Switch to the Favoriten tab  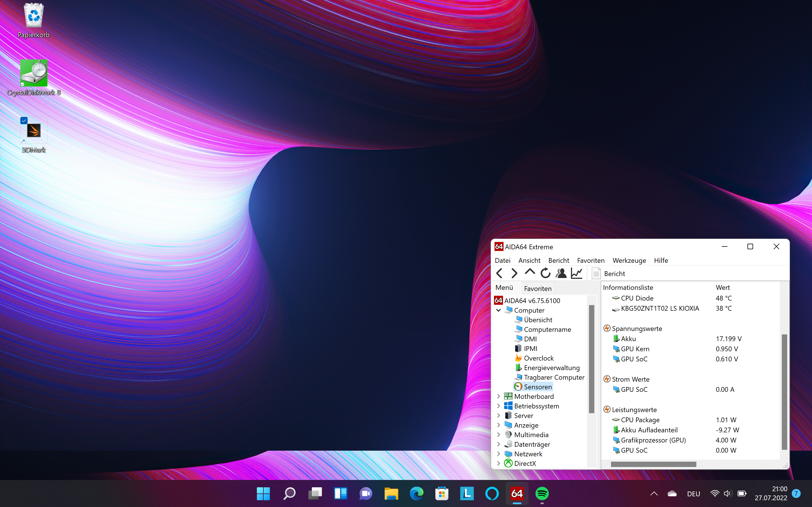tap(538, 288)
